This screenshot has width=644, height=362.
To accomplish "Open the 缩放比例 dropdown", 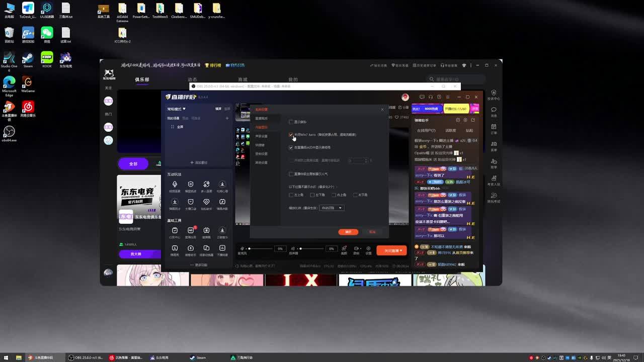I will [332, 208].
